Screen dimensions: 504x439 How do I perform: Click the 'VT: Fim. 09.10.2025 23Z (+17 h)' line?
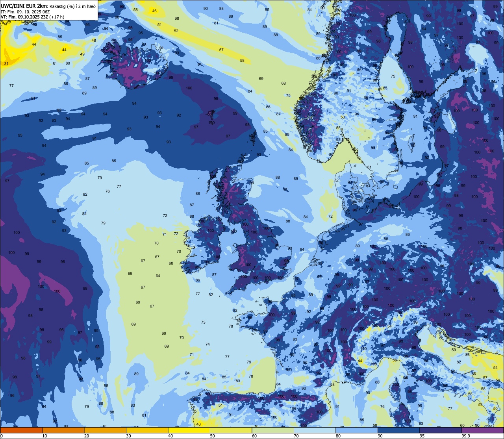32,17
